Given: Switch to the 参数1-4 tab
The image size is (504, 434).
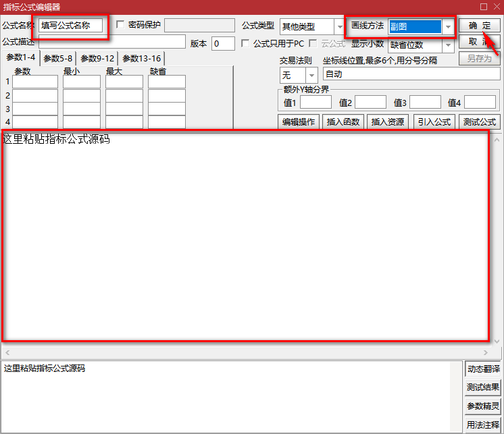Looking at the screenshot, I should point(20,57).
